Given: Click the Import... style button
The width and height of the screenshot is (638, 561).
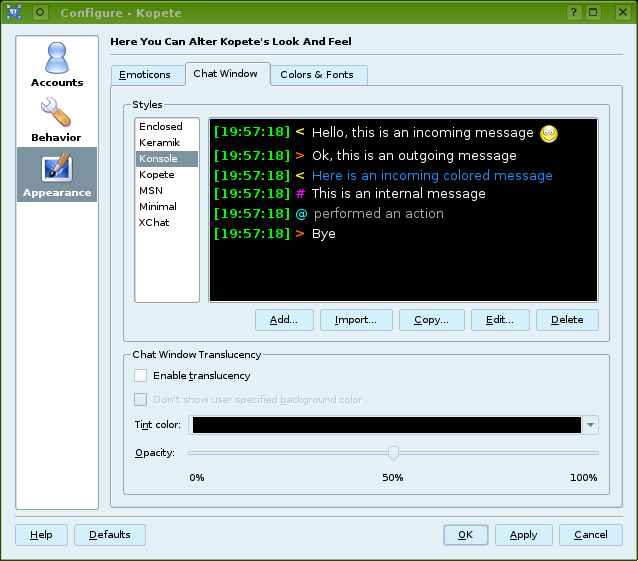Looking at the screenshot, I should coord(356,320).
